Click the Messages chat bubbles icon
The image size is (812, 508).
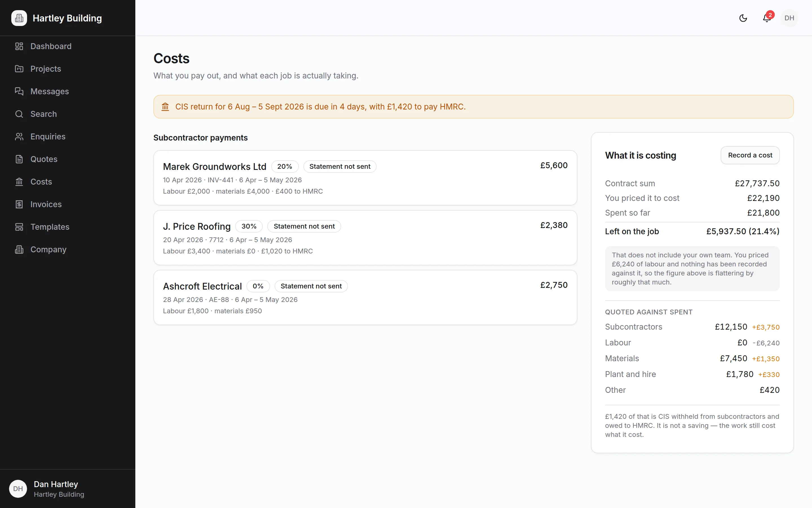coord(19,91)
